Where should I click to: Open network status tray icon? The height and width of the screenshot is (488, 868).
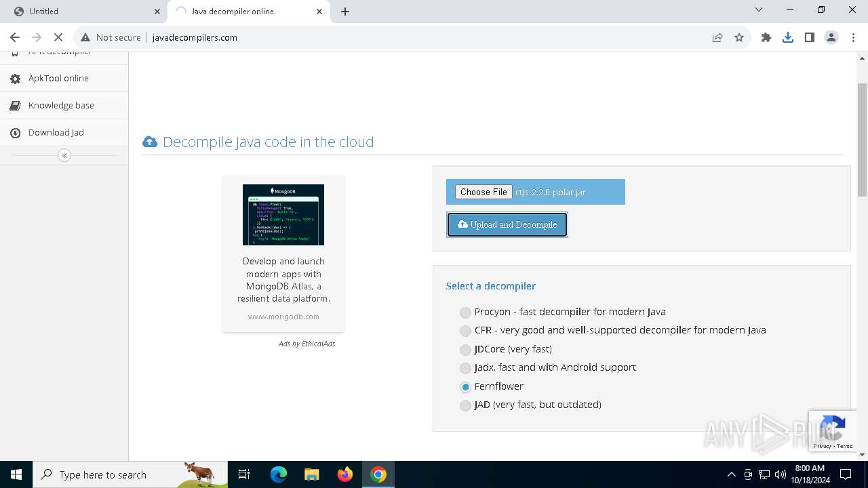764,474
